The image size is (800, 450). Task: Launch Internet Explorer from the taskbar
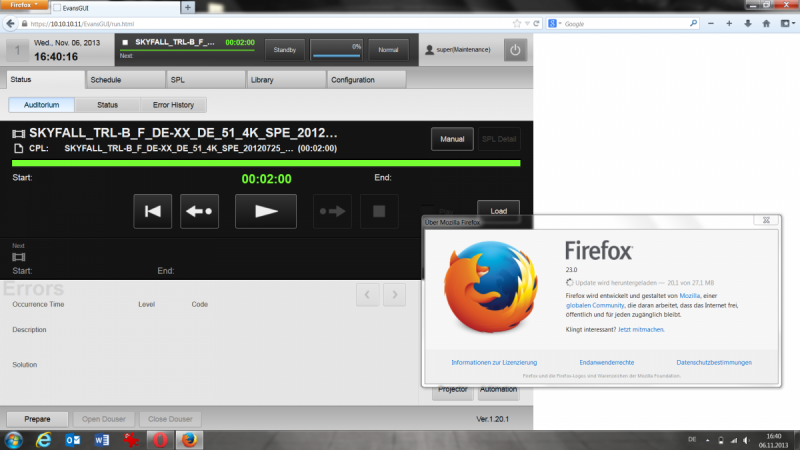(45, 440)
